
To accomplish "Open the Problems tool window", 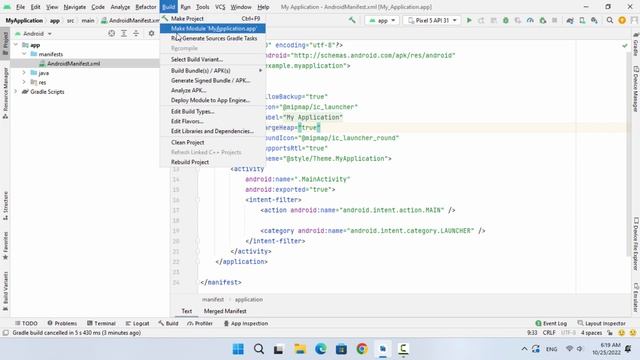I will (62, 323).
